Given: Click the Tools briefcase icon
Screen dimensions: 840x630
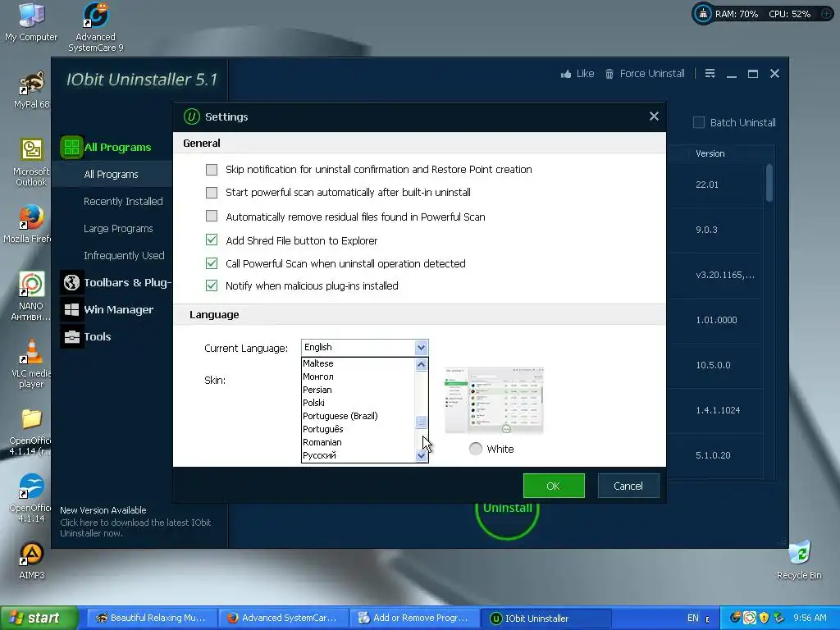Looking at the screenshot, I should (x=71, y=336).
